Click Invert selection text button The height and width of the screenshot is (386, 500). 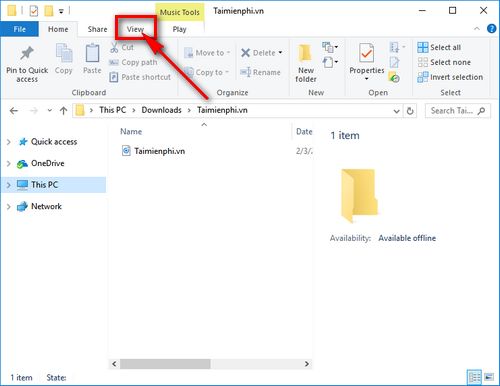point(456,77)
